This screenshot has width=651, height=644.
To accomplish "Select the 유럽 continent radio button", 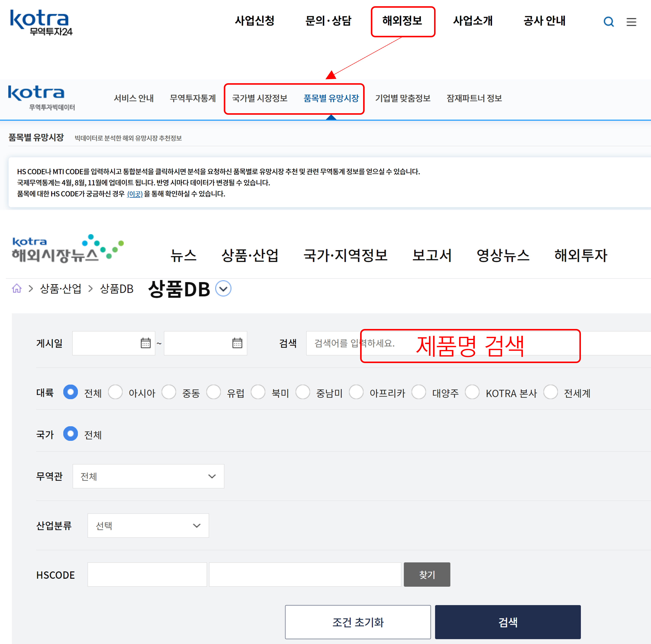I will point(214,392).
